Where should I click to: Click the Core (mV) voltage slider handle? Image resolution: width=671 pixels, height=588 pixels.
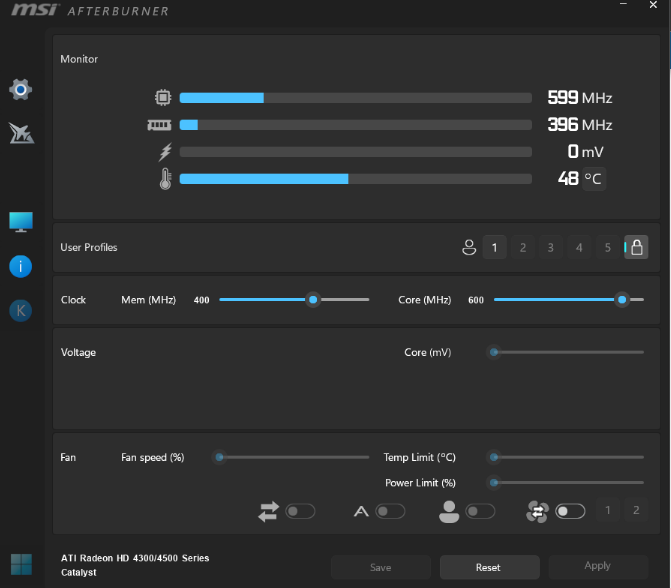click(x=494, y=352)
